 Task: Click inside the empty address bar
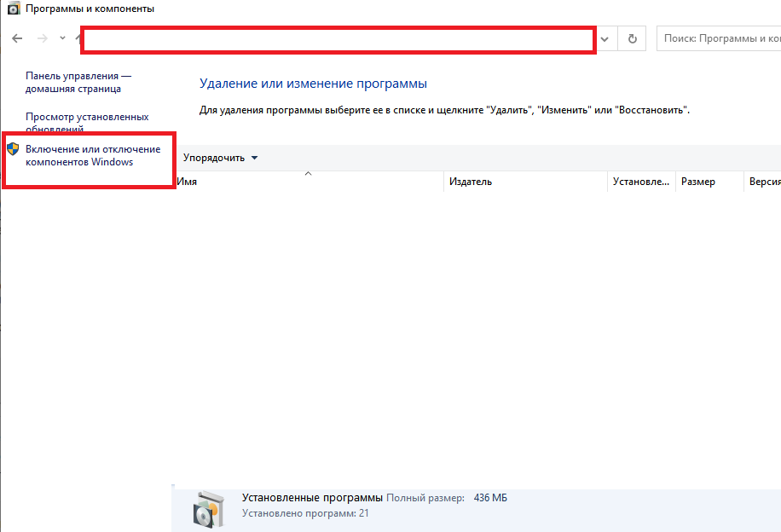tap(337, 39)
